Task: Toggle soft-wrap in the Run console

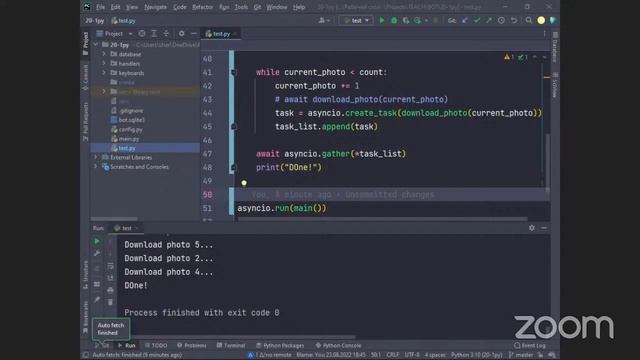Action: coord(110,266)
